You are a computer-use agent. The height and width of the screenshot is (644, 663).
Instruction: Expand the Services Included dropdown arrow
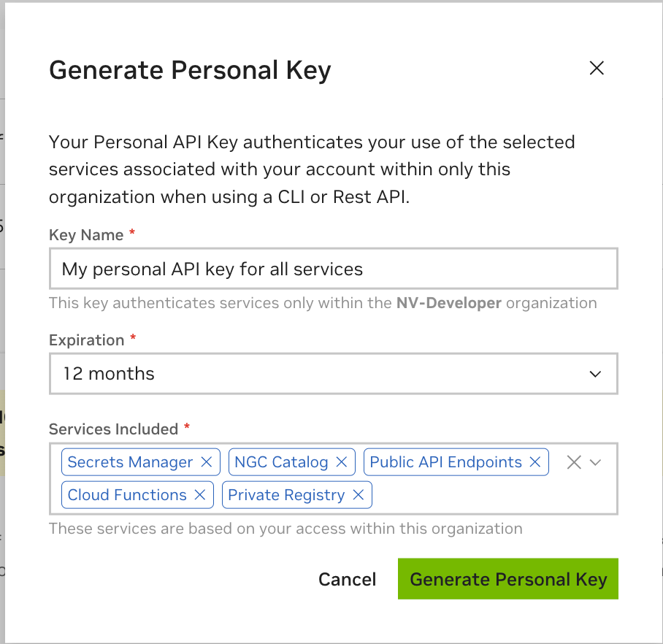[595, 462]
